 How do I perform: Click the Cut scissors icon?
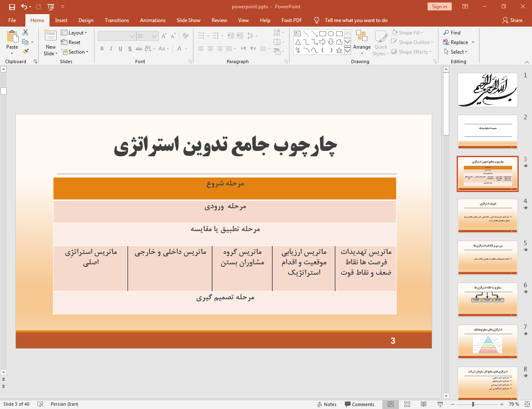[25, 32]
